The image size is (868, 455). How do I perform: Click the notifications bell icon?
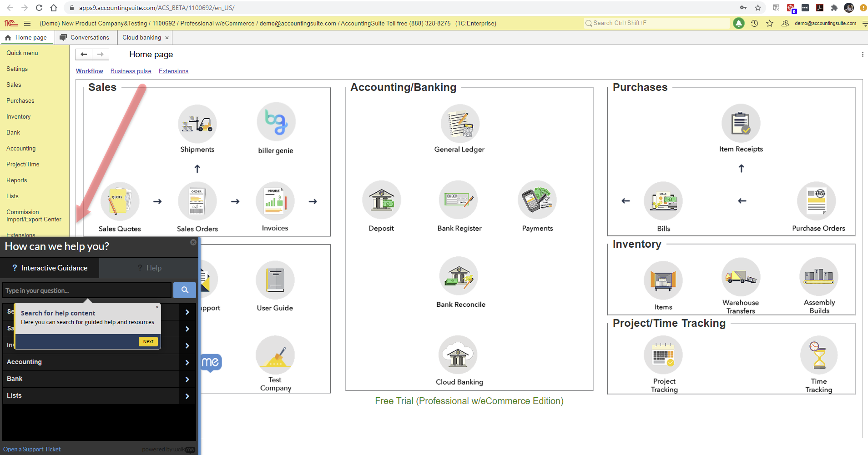(x=739, y=23)
